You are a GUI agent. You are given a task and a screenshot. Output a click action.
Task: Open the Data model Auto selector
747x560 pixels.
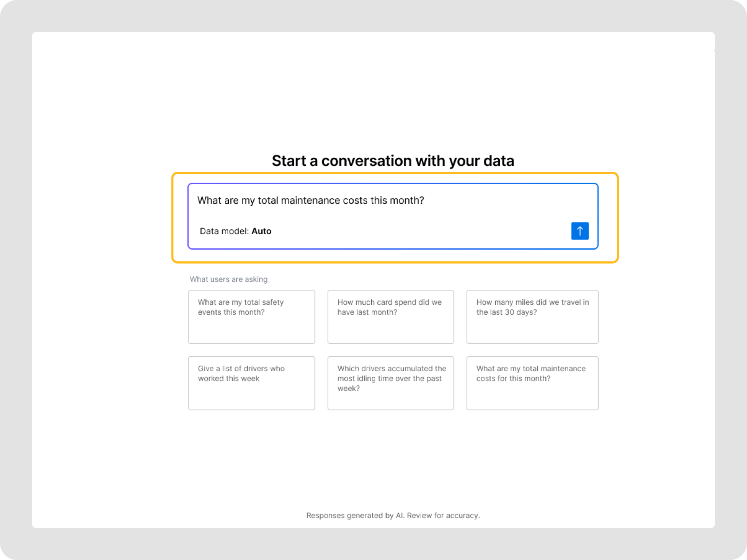coord(236,231)
